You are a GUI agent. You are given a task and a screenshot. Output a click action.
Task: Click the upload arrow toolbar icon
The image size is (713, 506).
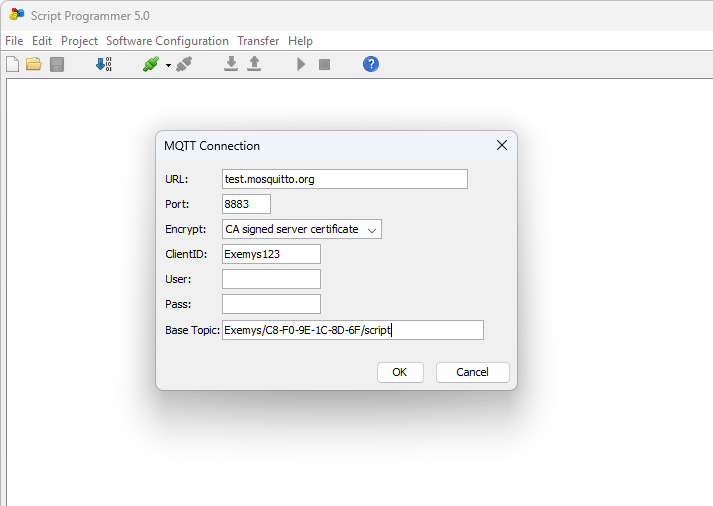(x=254, y=64)
